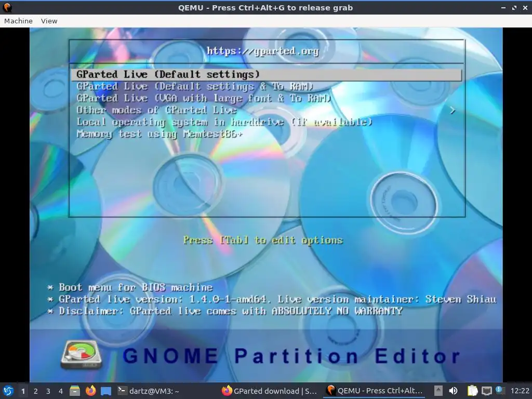Click the GParted live version 1.4.0-1-amd64 line

click(272, 299)
